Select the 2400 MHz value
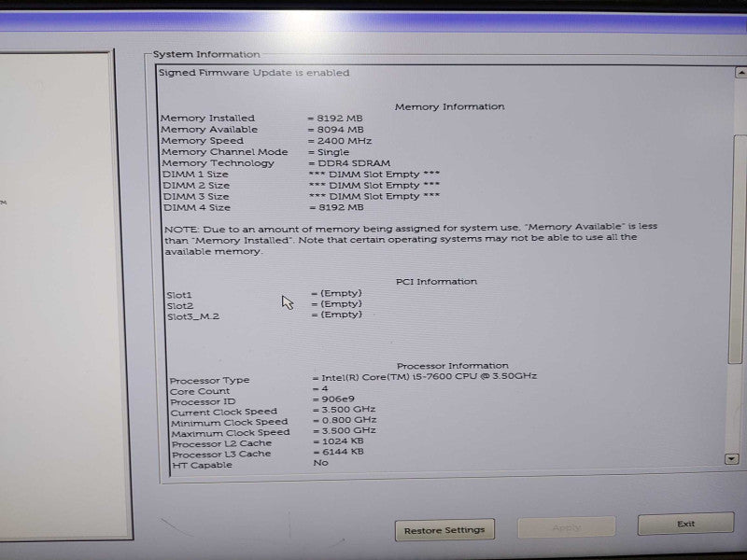Image resolution: width=747 pixels, height=560 pixels. click(x=344, y=141)
